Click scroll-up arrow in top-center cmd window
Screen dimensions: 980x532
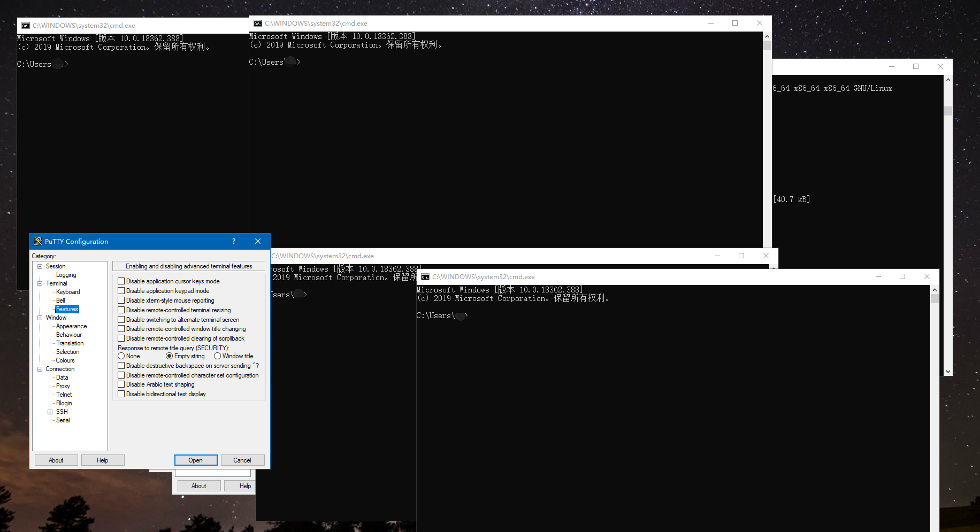[767, 36]
